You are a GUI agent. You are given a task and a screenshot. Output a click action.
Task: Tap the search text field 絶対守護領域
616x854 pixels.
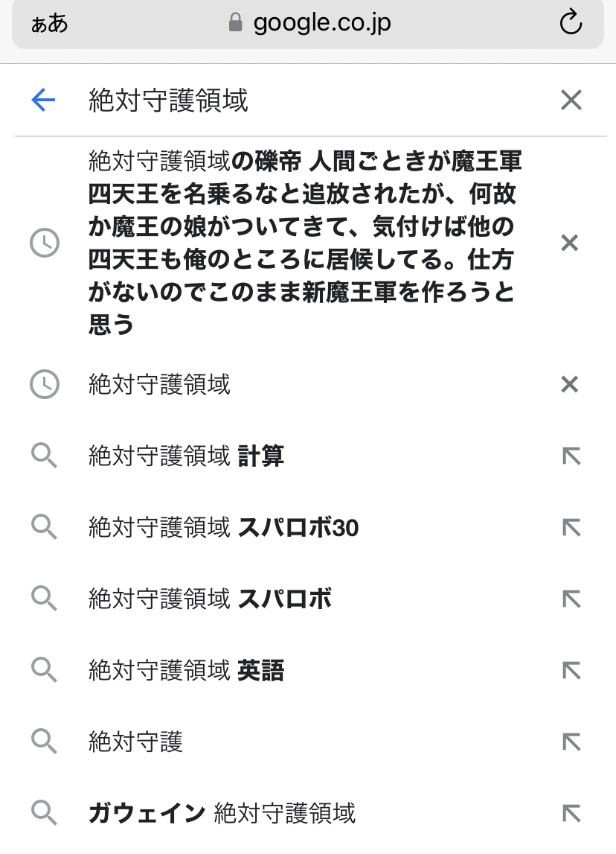point(298,100)
